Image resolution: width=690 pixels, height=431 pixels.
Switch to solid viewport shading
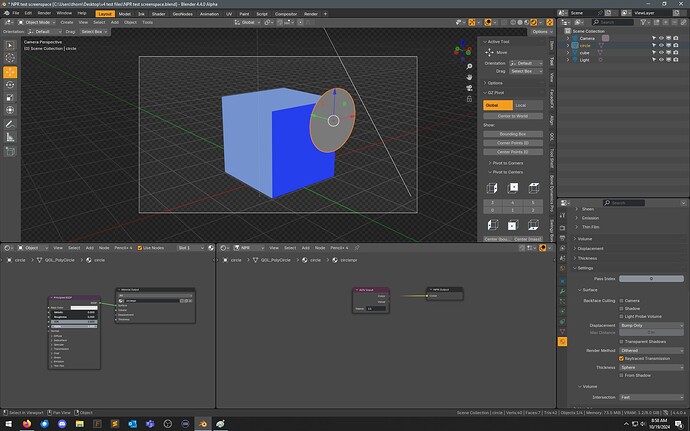(x=520, y=22)
